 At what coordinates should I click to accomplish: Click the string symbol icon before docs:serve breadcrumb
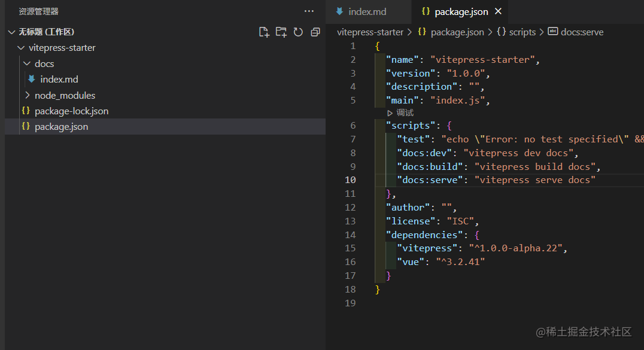click(x=553, y=31)
